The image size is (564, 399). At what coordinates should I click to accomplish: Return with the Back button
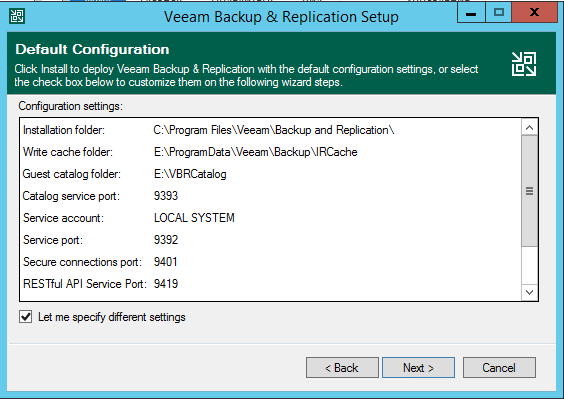point(342,368)
